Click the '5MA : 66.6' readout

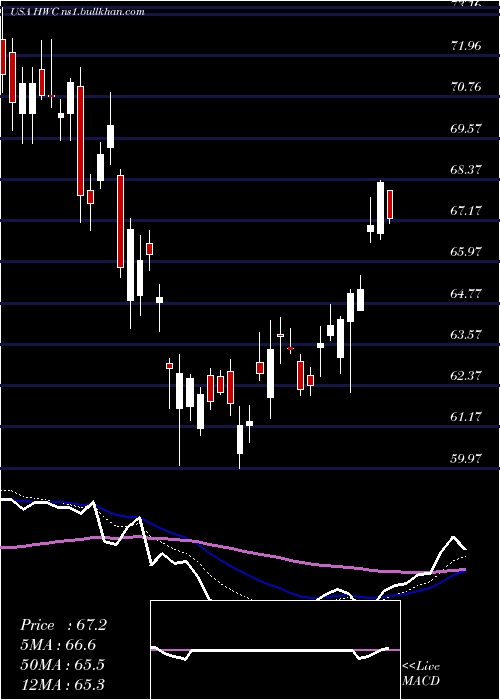click(58, 645)
